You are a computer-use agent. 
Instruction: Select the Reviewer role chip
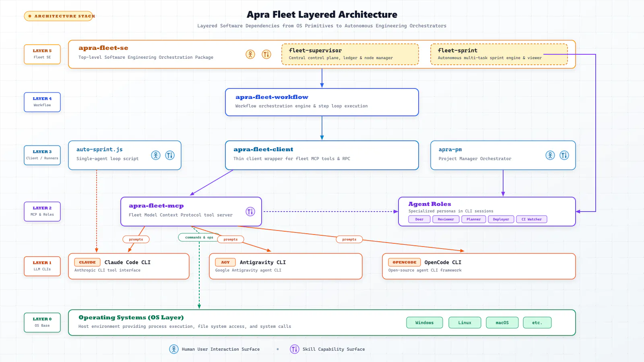[x=446, y=219]
